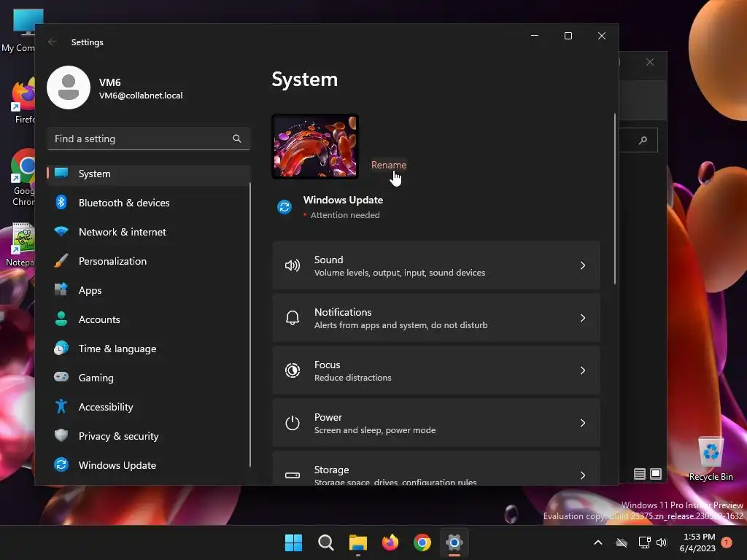Click the Notifications bell icon
This screenshot has width=747, height=560.
tap(293, 318)
